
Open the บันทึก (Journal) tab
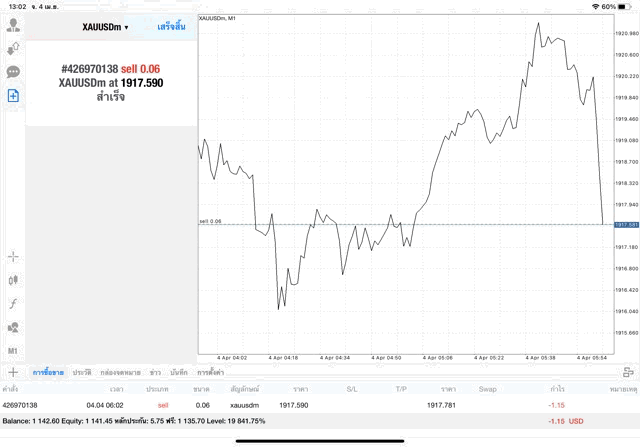click(179, 372)
